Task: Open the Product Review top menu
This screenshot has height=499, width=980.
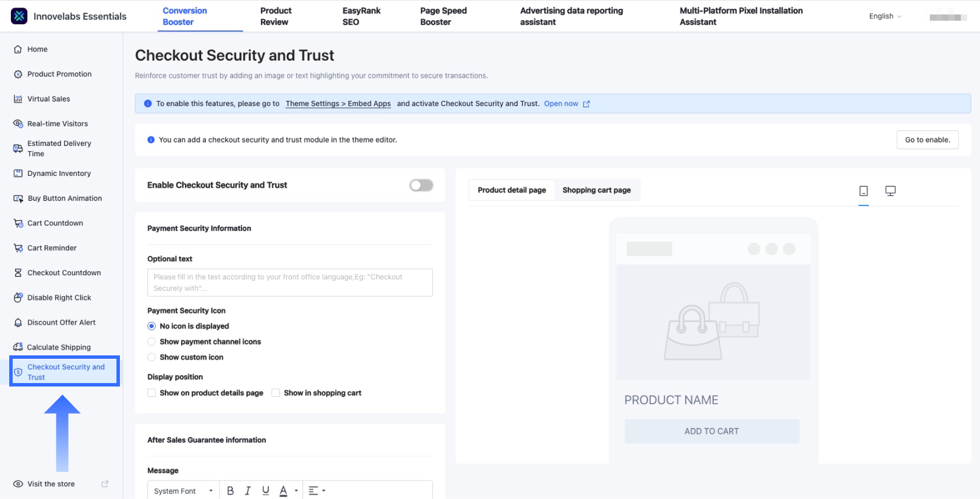Action: (276, 16)
